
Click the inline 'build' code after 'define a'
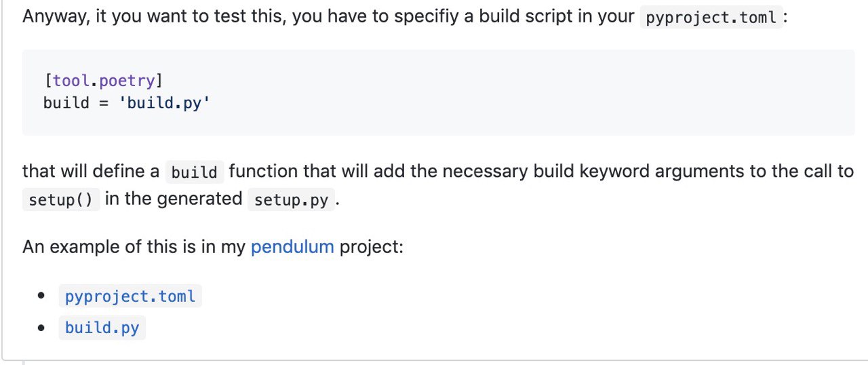pyautogui.click(x=194, y=172)
